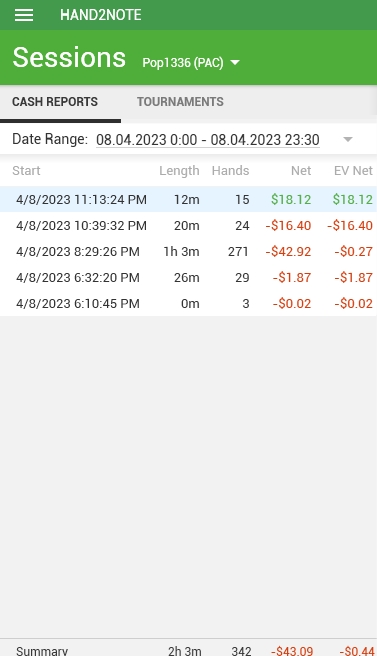
Task: Sort sessions by Start column header
Action: [x=26, y=171]
